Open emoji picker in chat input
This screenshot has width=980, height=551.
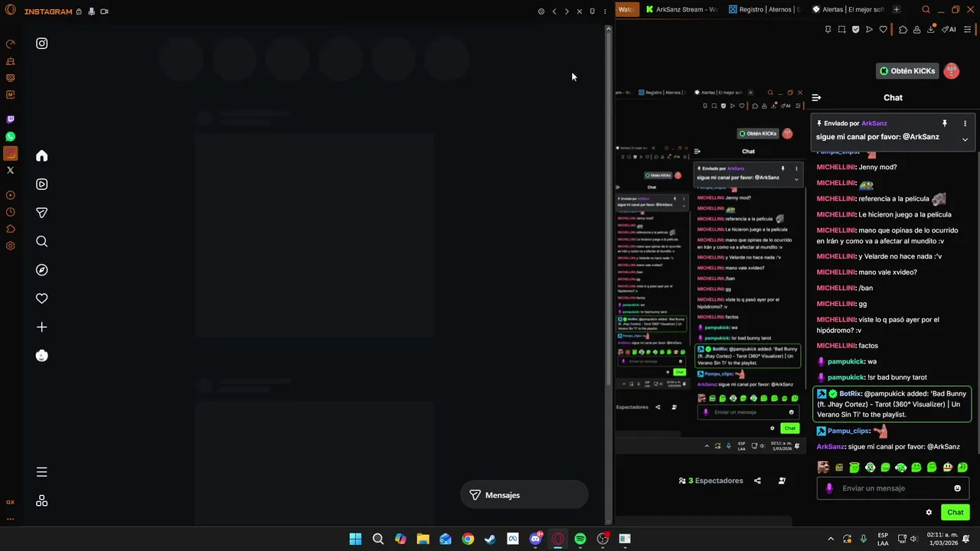957,488
